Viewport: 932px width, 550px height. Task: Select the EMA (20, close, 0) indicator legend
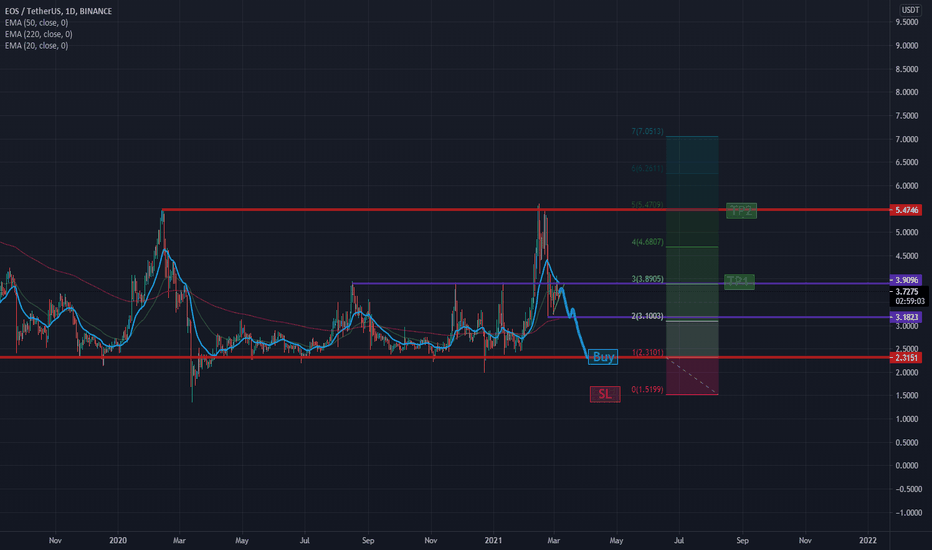click(36, 45)
